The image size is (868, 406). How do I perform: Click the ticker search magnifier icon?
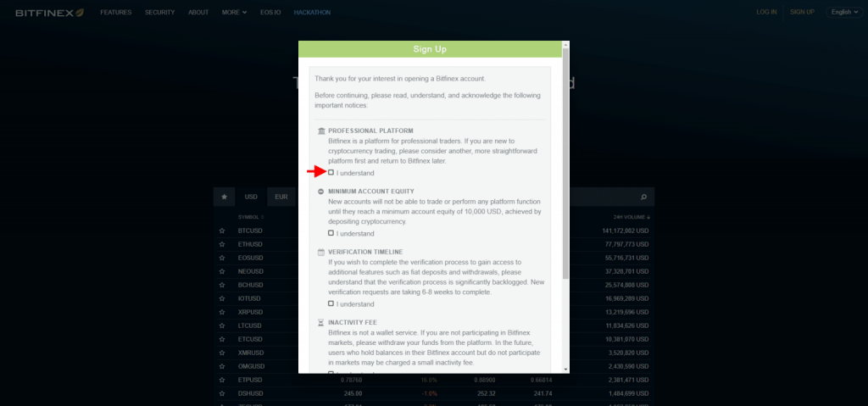(643, 197)
